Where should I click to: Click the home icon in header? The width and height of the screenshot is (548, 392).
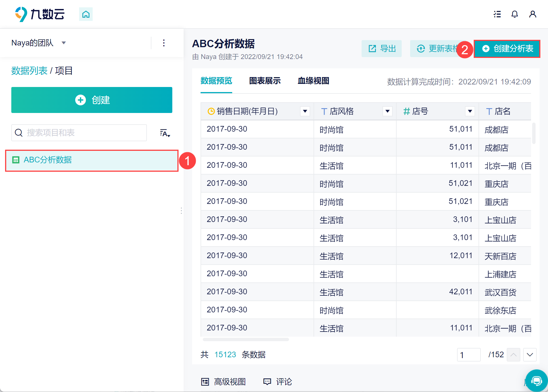pos(86,14)
